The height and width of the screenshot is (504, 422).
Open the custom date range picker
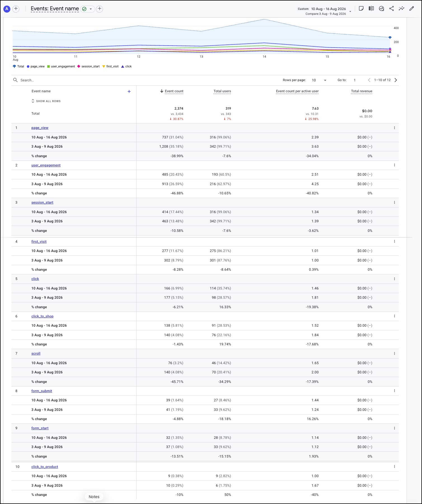point(324,11)
